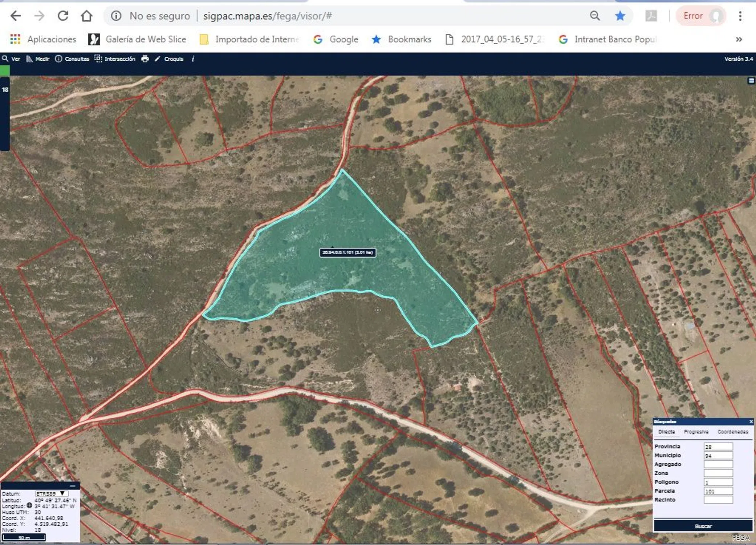Click the Parcela input field
Viewport: 756px width, 545px height.
coord(718,491)
